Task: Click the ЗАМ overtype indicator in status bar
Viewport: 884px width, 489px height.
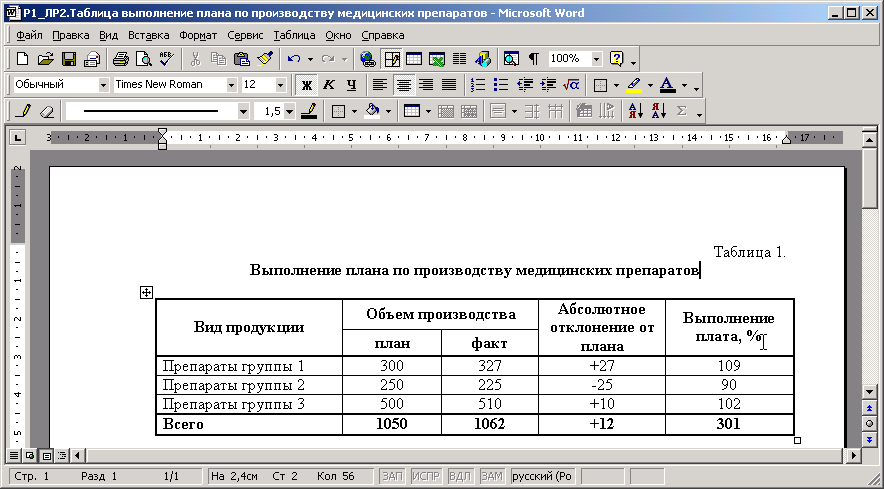Action: (491, 477)
